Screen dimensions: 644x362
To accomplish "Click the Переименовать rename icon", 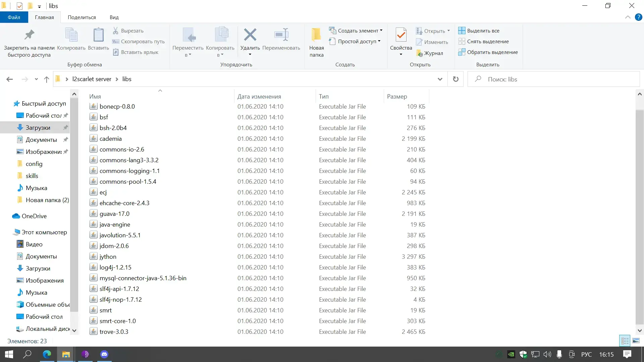I will click(x=281, y=35).
